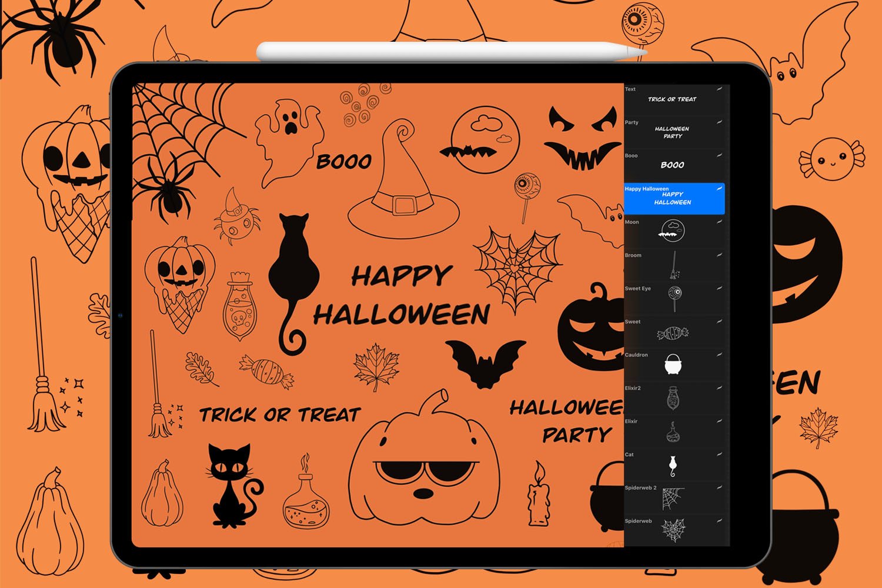This screenshot has height=588, width=882.
Task: Choose the Elixir potion brush
Action: click(673, 430)
